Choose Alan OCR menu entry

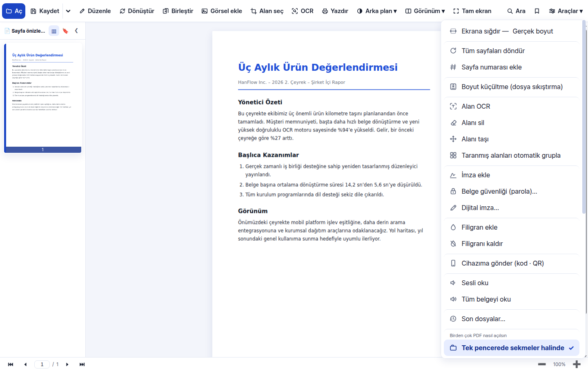tap(512, 106)
